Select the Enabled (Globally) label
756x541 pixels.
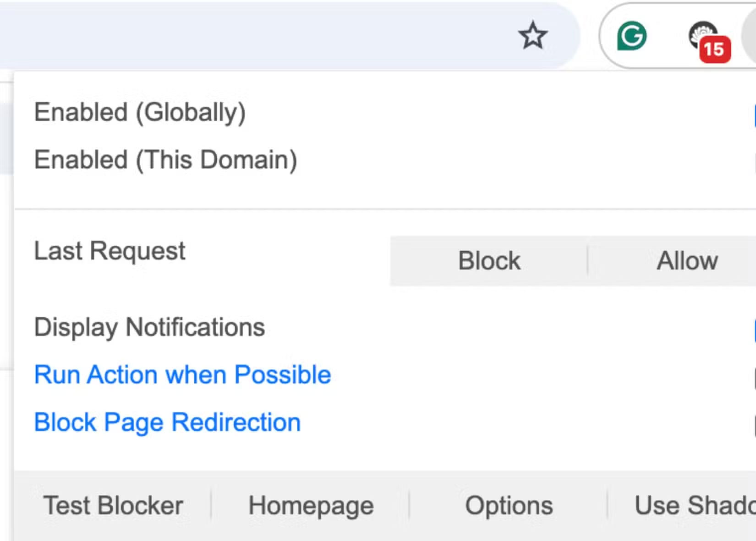140,112
